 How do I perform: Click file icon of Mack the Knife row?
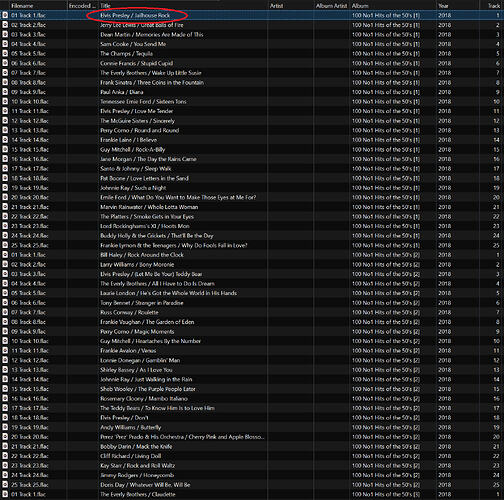[x=5, y=447]
